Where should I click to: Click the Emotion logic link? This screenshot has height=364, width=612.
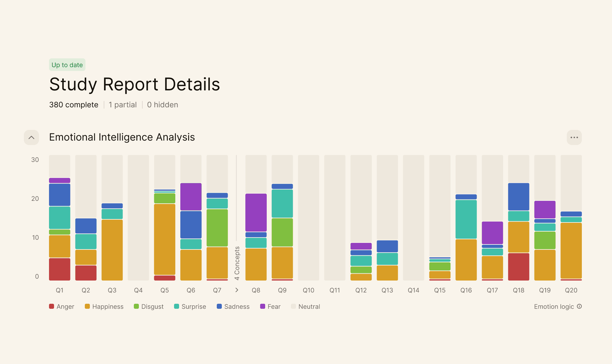point(554,307)
